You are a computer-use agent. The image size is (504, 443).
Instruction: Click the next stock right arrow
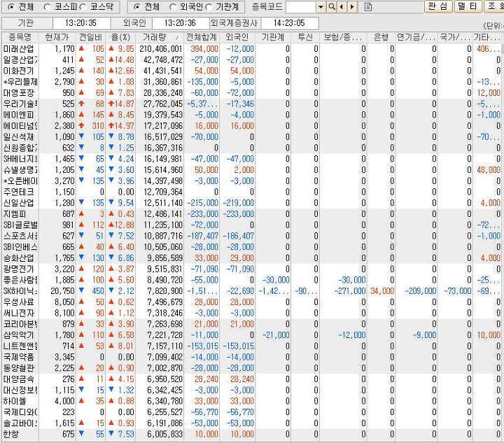[352, 7]
